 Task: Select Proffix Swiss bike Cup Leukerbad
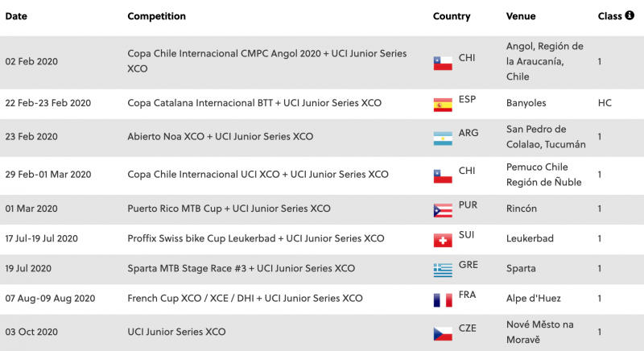click(255, 238)
